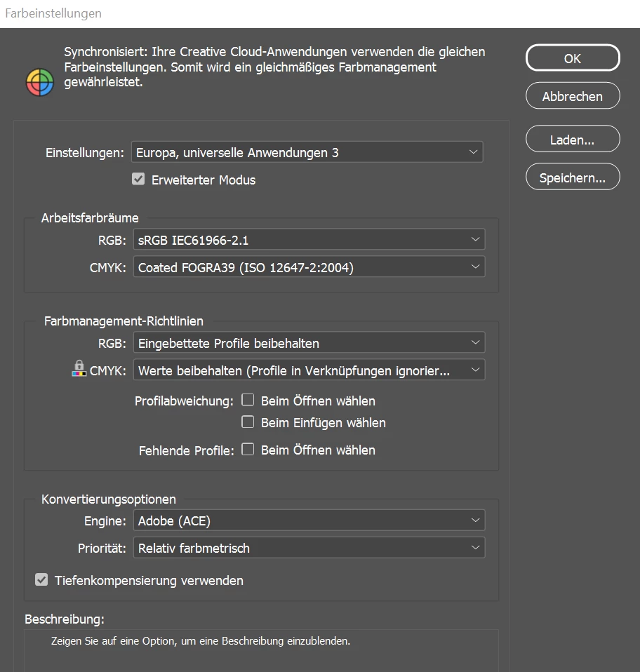Click the color sync status wheel icon
640x672 pixels.
(x=40, y=82)
